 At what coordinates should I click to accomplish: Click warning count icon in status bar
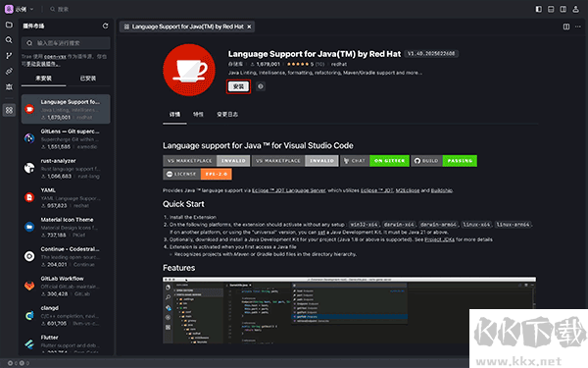click(x=22, y=363)
